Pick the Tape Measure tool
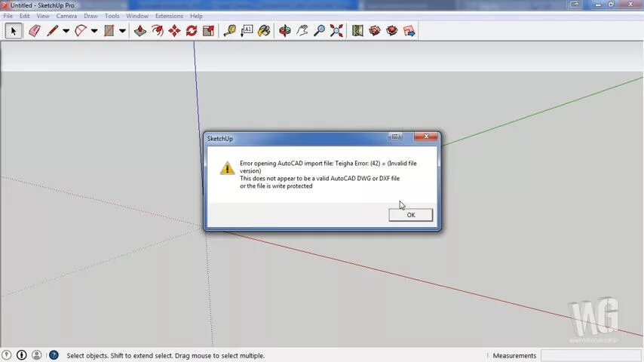 coord(229,31)
